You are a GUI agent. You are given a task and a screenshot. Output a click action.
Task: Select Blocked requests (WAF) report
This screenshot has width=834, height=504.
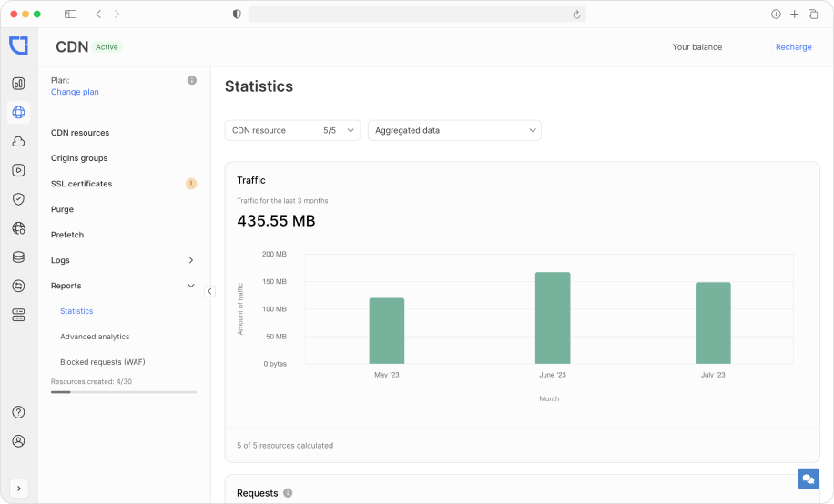coord(103,362)
